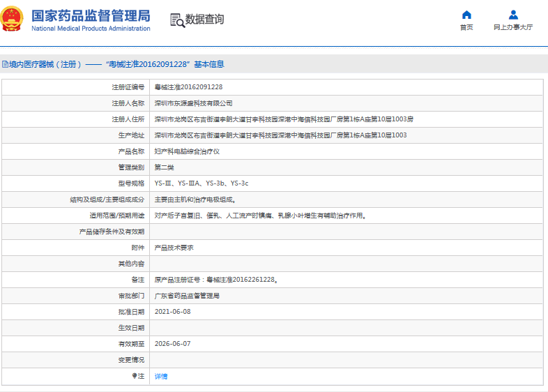Click approval dept 广东省药品监督管理局
The height and width of the screenshot is (392, 548).
pos(187,296)
